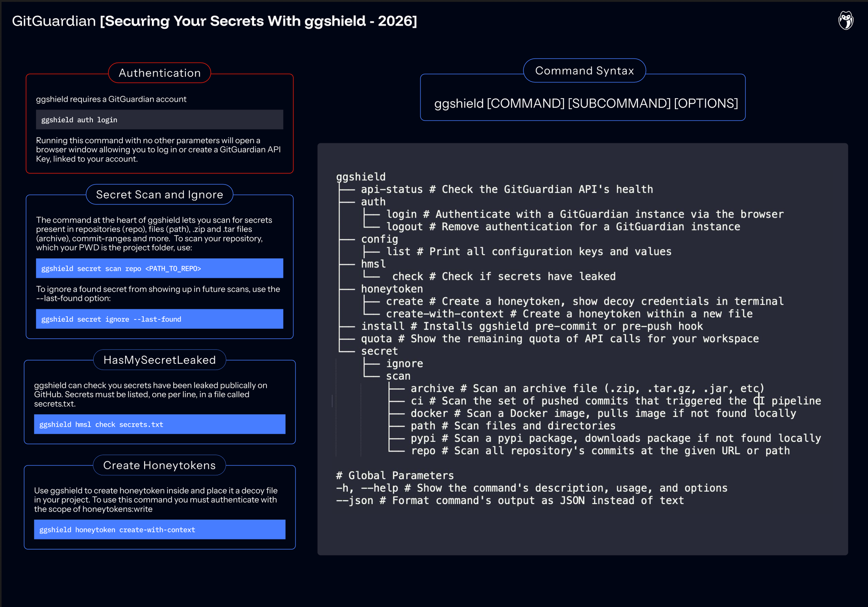Collapse the "auth" command branch
The height and width of the screenshot is (607, 868).
373,201
